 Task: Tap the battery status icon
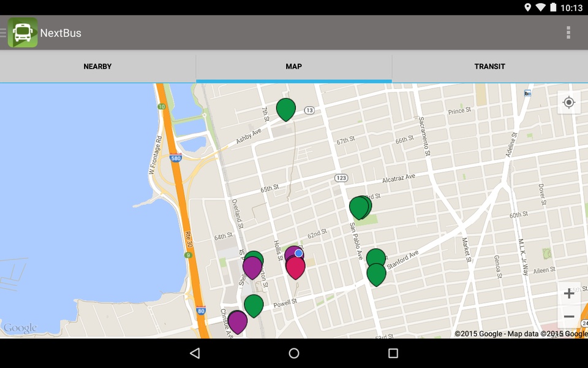tap(553, 7)
